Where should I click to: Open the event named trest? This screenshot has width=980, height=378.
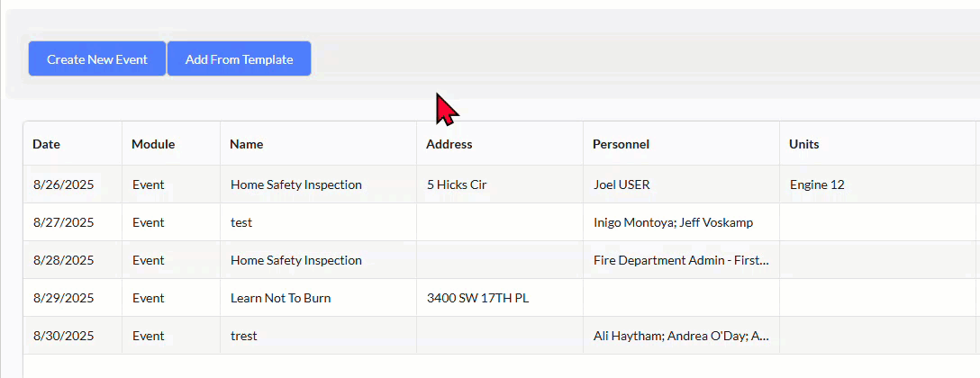pos(244,336)
